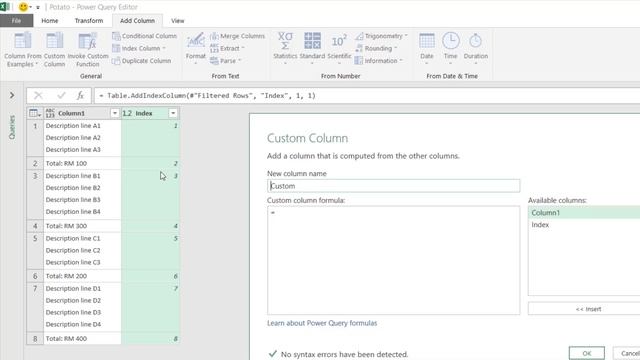
Task: Click the OK button
Action: click(587, 353)
